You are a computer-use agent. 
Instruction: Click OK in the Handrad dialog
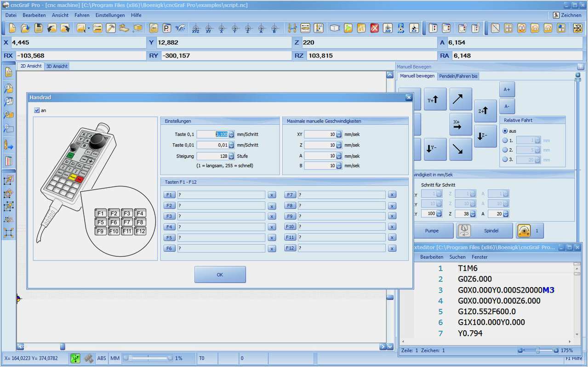220,275
